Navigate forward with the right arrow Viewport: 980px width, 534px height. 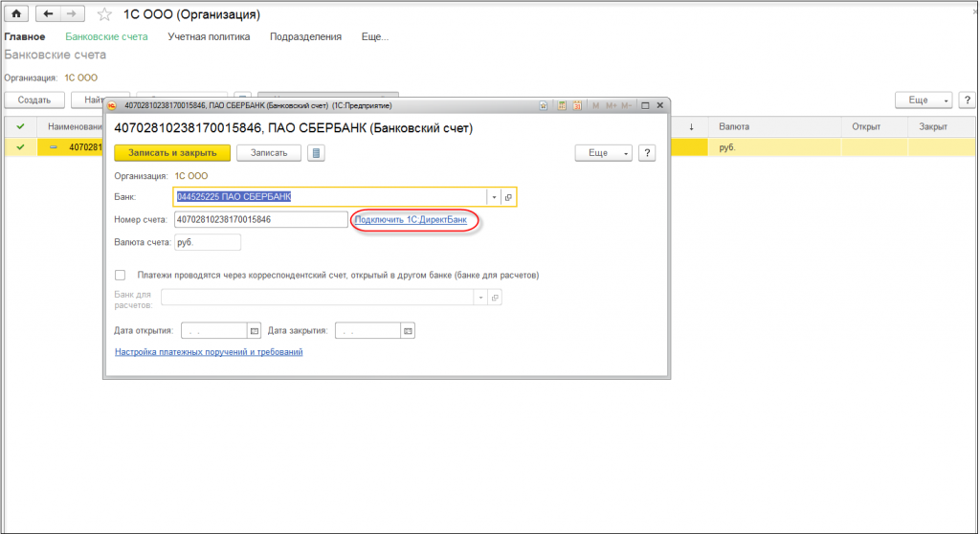coord(72,13)
